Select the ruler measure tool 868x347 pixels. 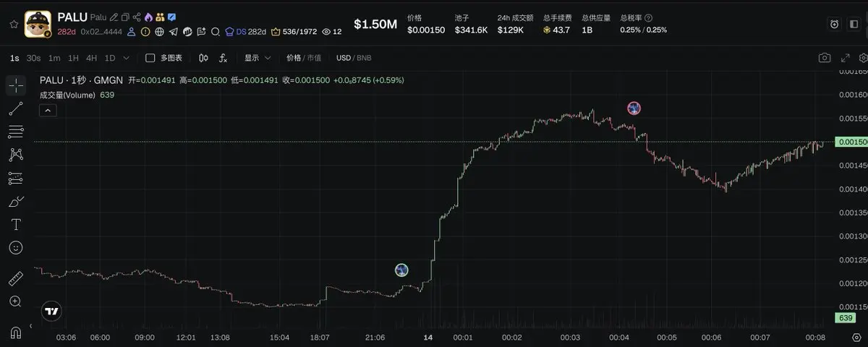pyautogui.click(x=16, y=278)
